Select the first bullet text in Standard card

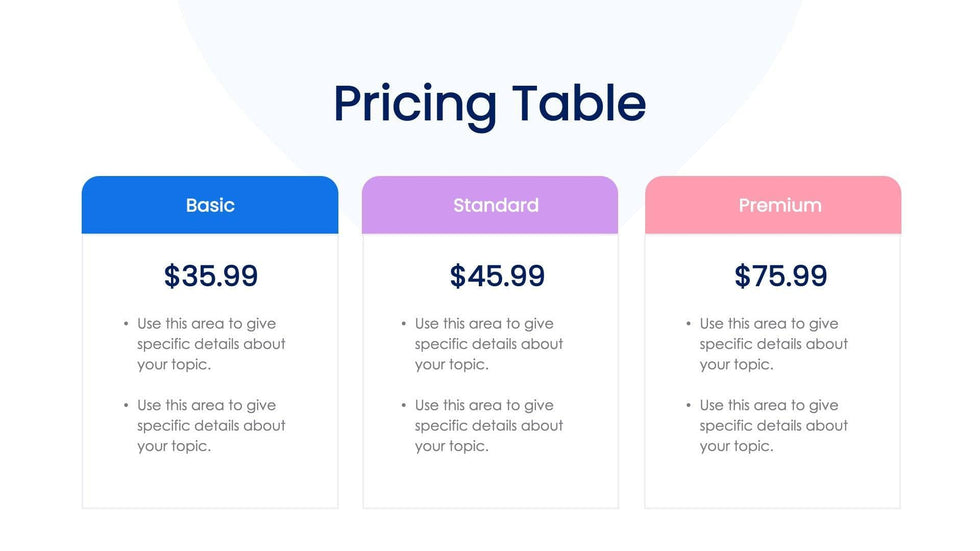[489, 344]
